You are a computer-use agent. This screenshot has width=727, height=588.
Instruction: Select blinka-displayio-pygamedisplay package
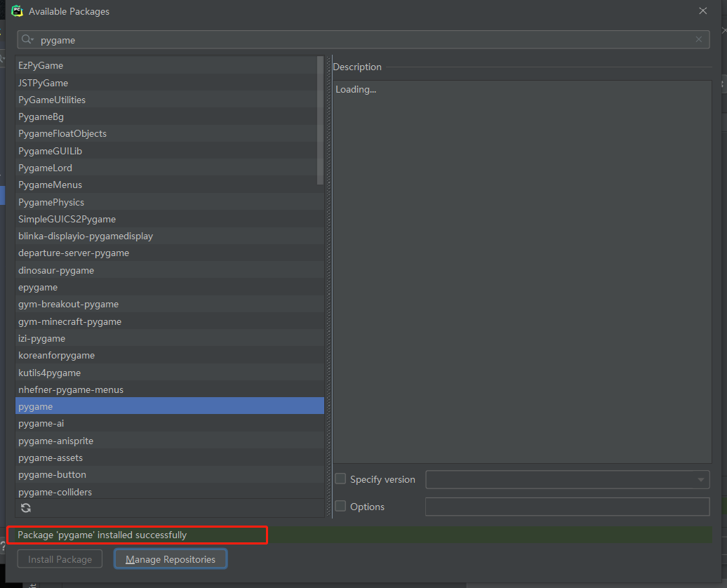tap(170, 236)
